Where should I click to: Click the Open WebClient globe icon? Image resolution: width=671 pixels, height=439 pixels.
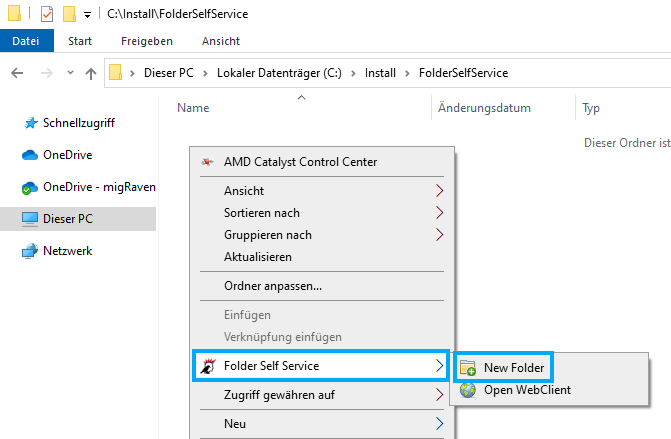[x=468, y=390]
